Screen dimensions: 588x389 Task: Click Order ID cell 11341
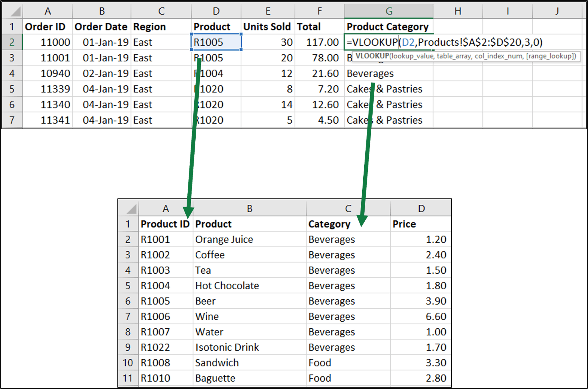pos(47,120)
